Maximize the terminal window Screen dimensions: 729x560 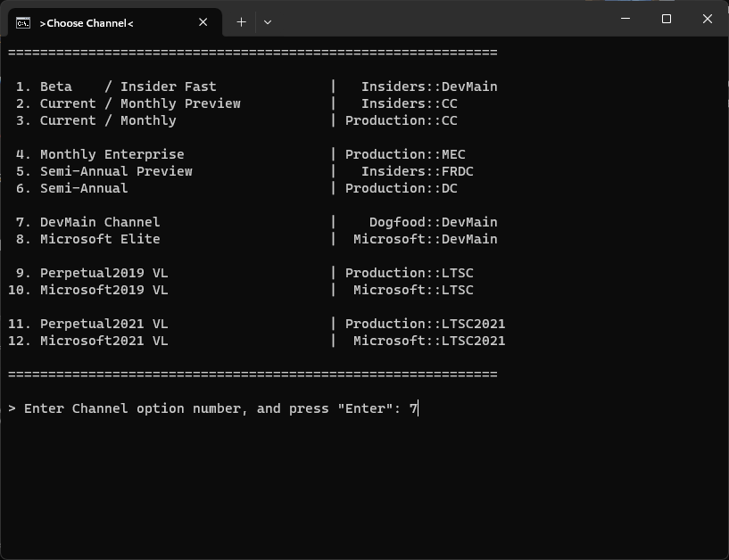click(x=667, y=19)
